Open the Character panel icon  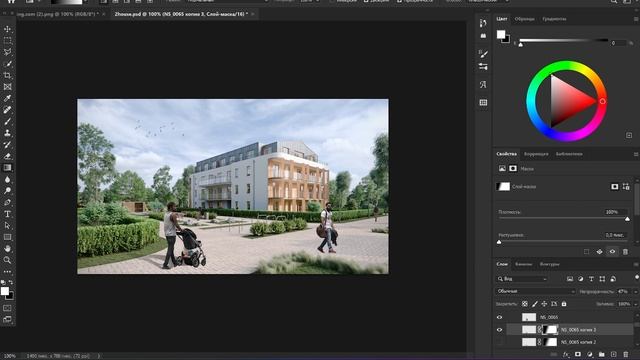[483, 84]
